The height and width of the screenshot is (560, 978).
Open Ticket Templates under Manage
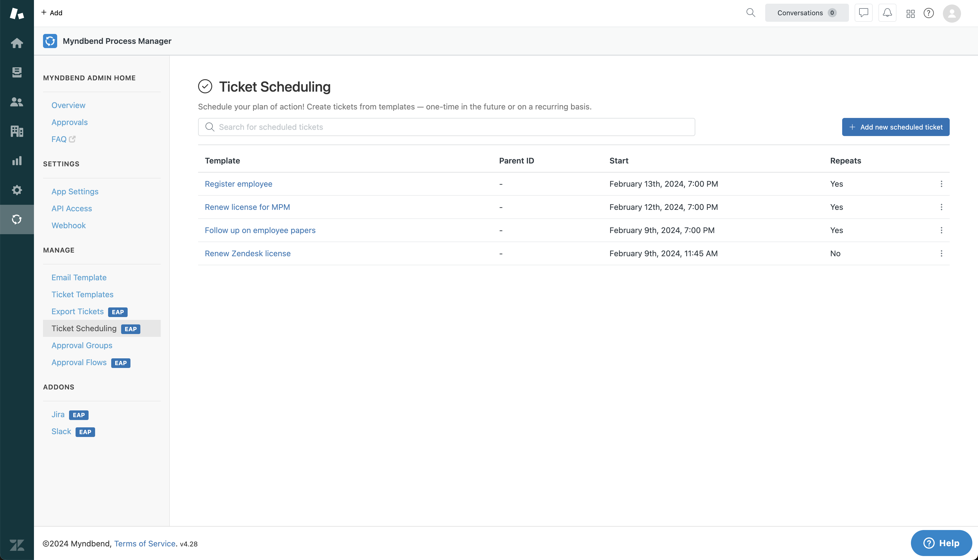pyautogui.click(x=82, y=294)
